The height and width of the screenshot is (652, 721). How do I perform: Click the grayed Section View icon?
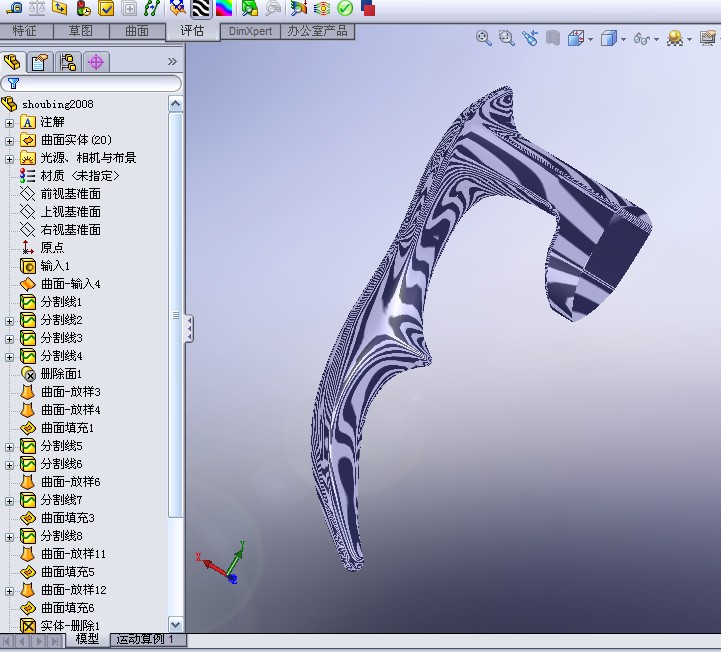pyautogui.click(x=553, y=38)
